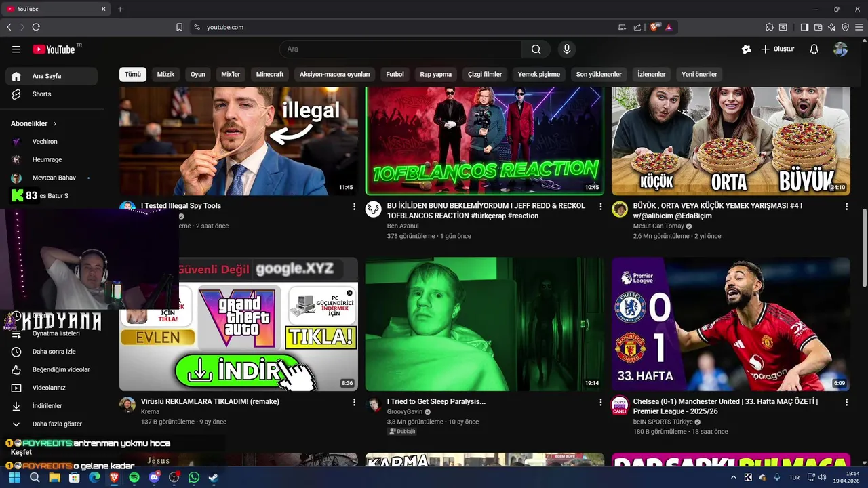Open Chelsea 0-1 Manchester United thumbnail
This screenshot has height=488, width=868.
pos(731,324)
